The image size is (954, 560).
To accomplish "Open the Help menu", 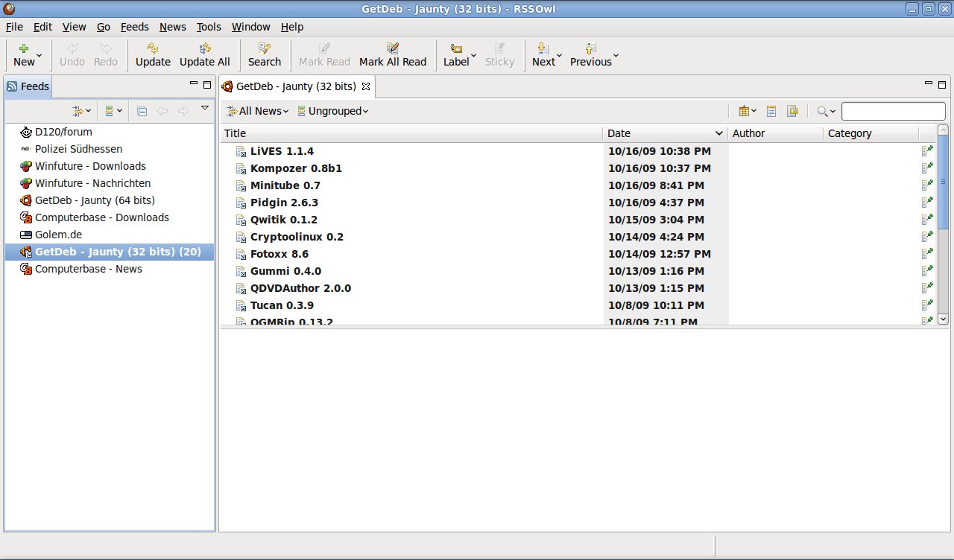I will pyautogui.click(x=292, y=27).
